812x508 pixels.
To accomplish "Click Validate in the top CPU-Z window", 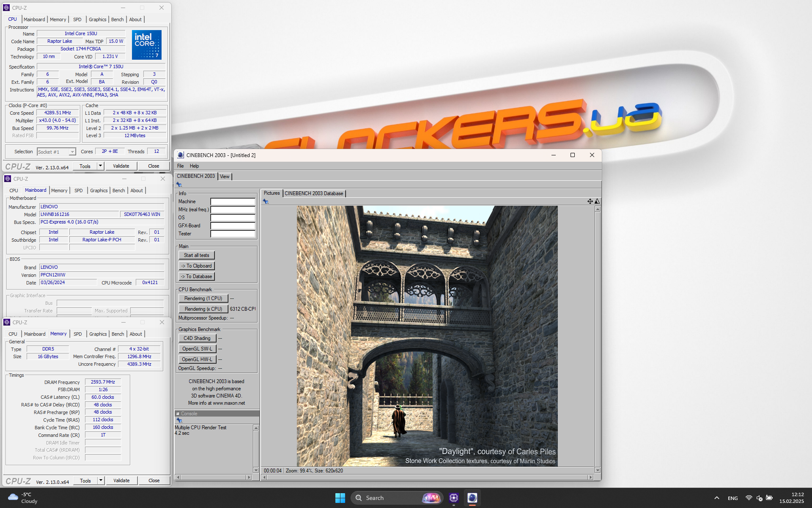I will (x=121, y=166).
